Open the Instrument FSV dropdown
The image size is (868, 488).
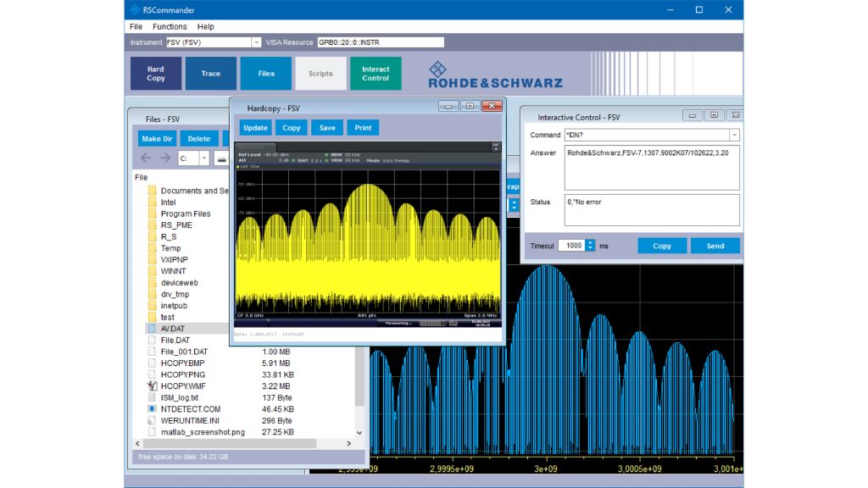(256, 42)
